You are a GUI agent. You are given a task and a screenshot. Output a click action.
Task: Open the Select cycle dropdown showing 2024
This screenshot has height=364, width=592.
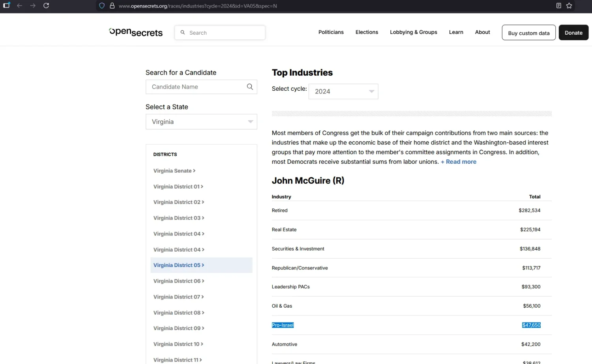coord(343,91)
